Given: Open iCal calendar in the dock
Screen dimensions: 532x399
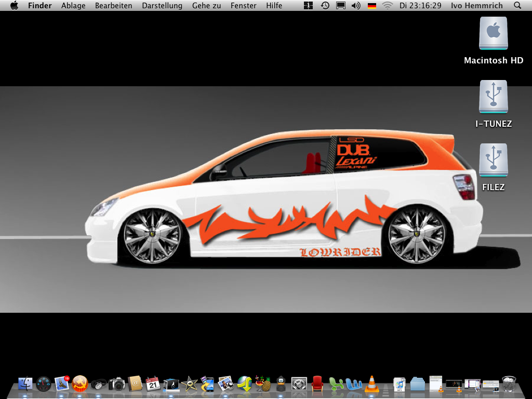Looking at the screenshot, I should [152, 384].
